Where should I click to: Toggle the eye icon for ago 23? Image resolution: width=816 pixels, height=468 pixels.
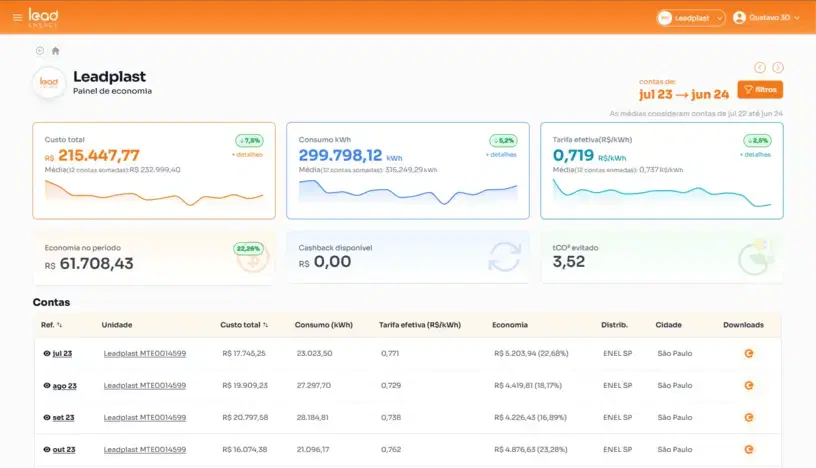(46, 386)
